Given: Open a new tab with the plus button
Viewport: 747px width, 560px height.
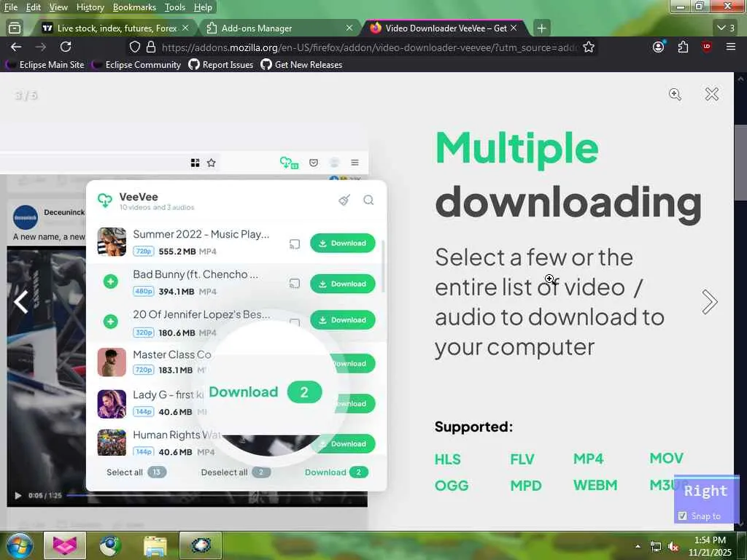Looking at the screenshot, I should (542, 28).
